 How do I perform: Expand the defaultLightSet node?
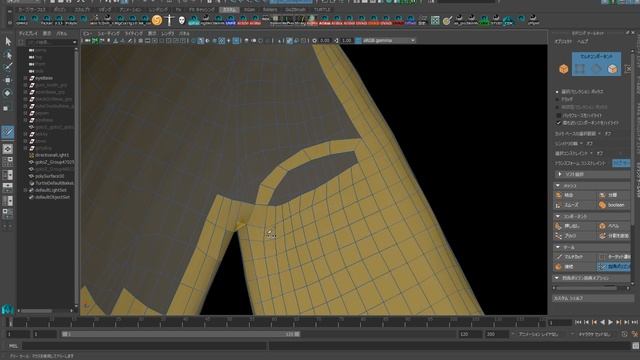(26, 190)
